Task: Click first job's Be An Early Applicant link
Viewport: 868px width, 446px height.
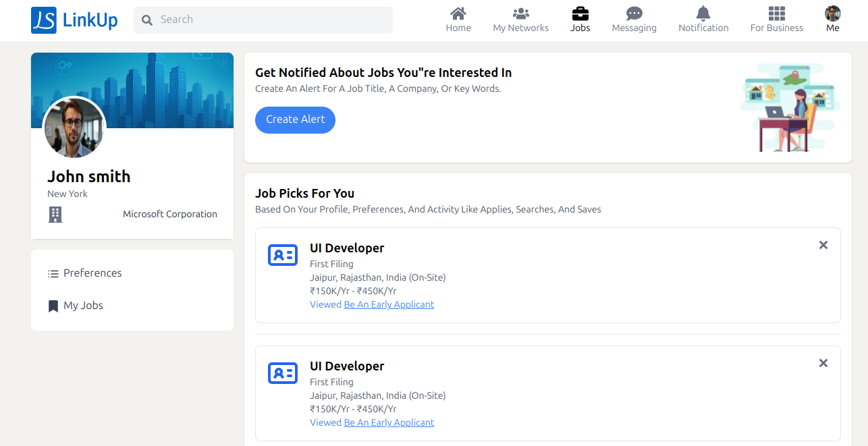Action: (x=389, y=304)
